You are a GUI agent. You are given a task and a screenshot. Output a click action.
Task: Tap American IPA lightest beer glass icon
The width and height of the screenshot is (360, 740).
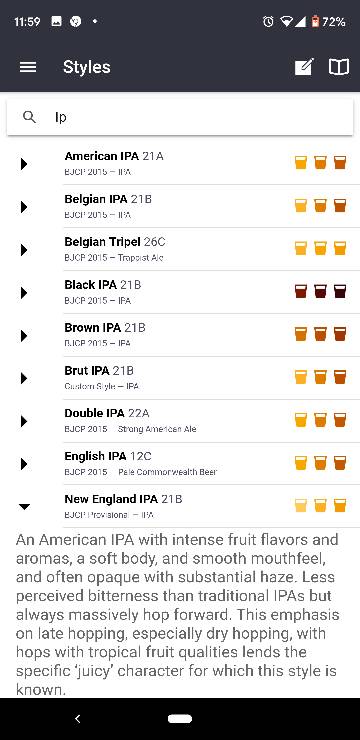pos(301,162)
